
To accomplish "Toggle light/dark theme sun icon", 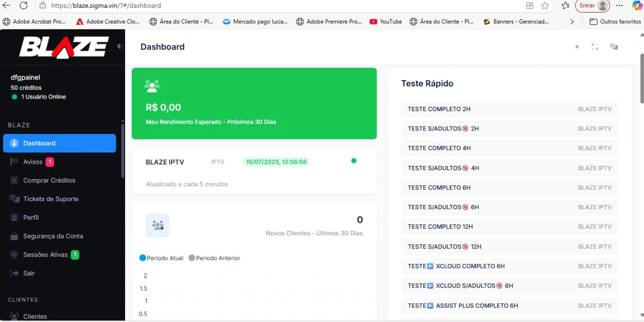I will pyautogui.click(x=577, y=47).
